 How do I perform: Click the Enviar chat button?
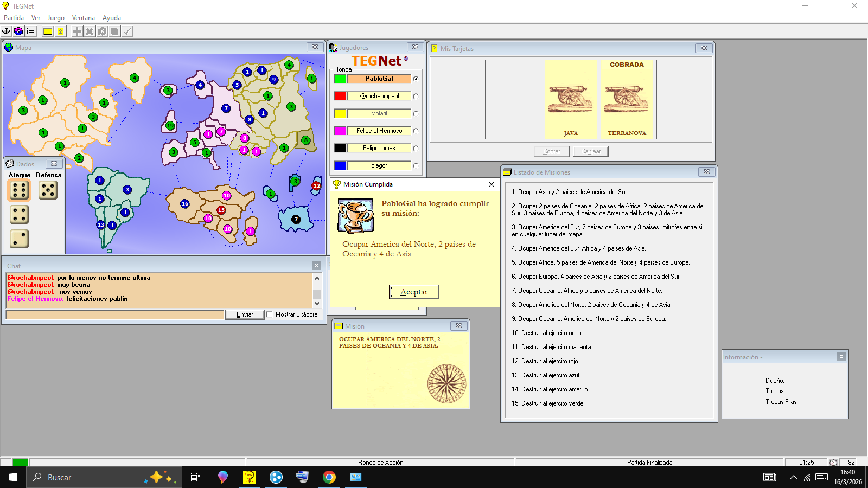pyautogui.click(x=245, y=314)
